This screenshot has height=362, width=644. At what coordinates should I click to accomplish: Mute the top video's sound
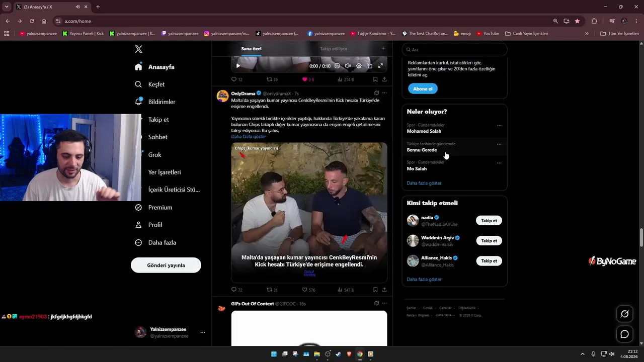click(348, 66)
